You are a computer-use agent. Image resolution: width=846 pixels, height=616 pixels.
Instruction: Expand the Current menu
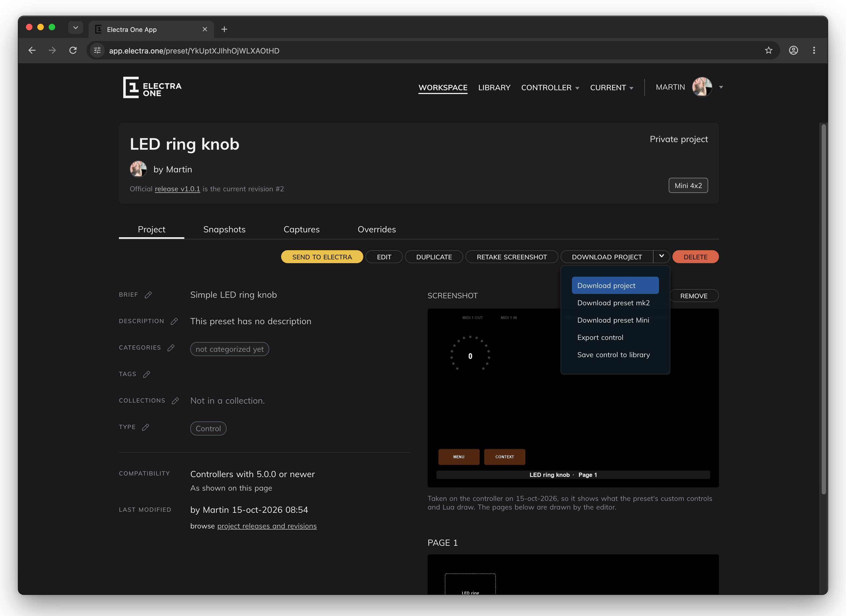click(x=611, y=88)
